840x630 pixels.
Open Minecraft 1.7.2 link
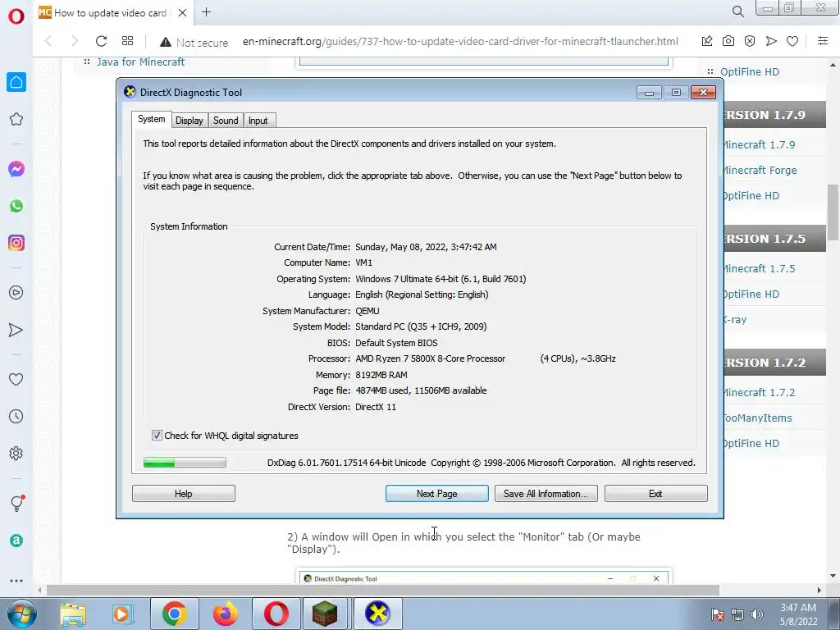pyautogui.click(x=759, y=392)
